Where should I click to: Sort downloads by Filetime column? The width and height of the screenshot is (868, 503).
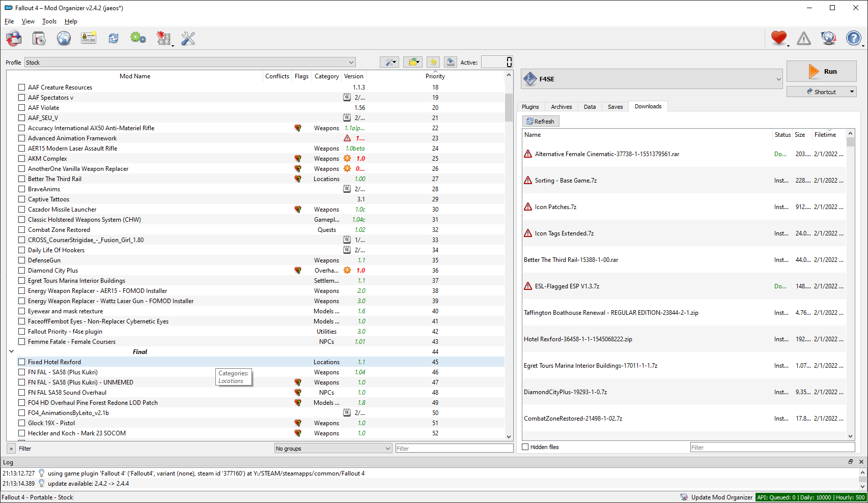(x=825, y=135)
